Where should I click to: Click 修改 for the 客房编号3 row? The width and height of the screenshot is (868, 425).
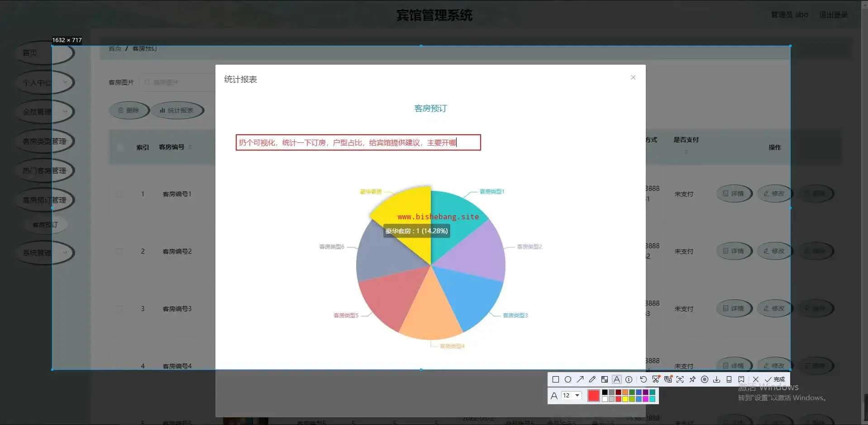(774, 308)
